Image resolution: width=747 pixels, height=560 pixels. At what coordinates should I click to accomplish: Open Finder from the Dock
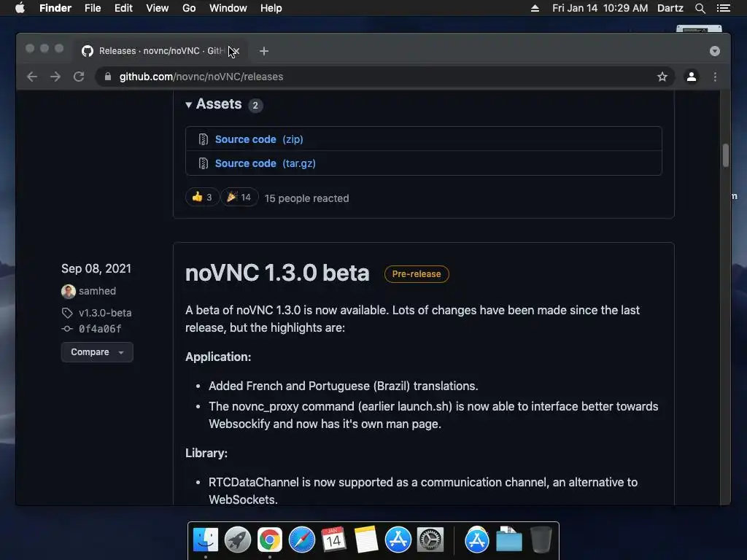tap(206, 540)
